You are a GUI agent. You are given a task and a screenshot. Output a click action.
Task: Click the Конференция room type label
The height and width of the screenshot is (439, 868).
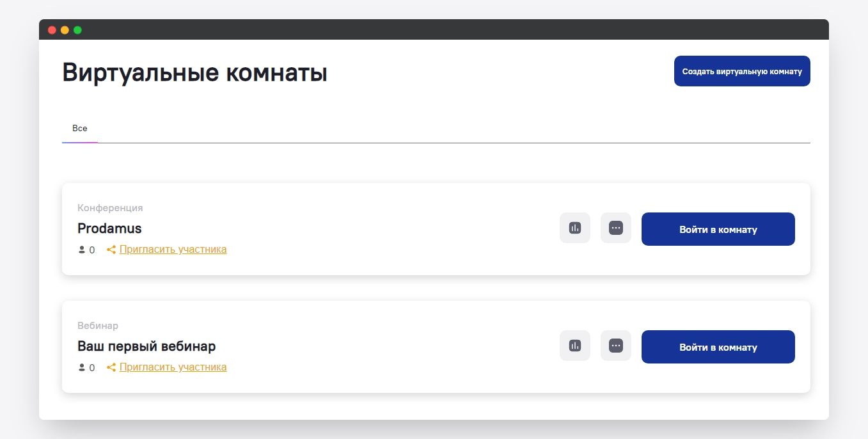point(110,208)
